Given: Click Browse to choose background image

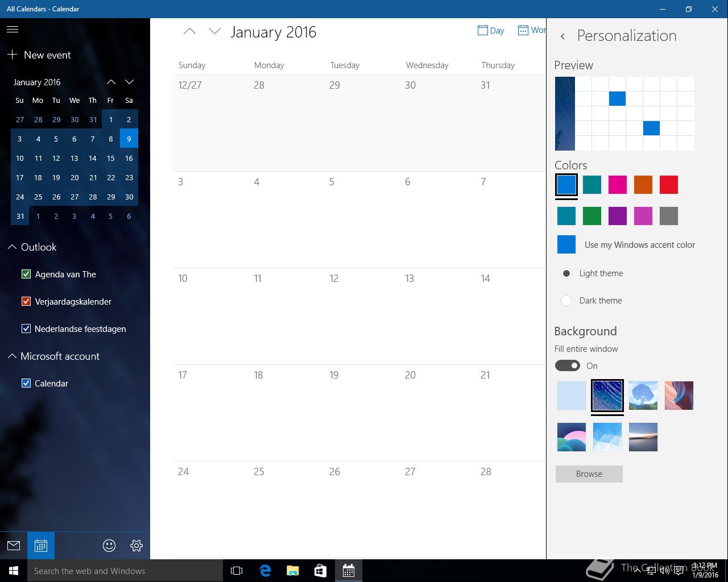Looking at the screenshot, I should [x=589, y=474].
